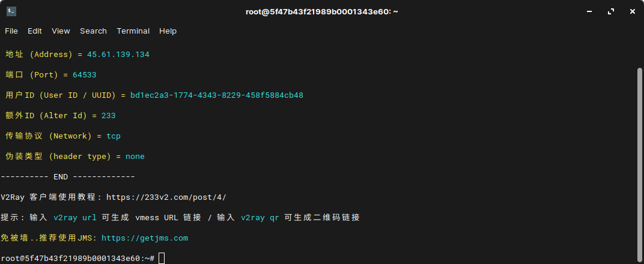644x264 pixels.
Task: Click the UUID value text
Action: [x=217, y=95]
